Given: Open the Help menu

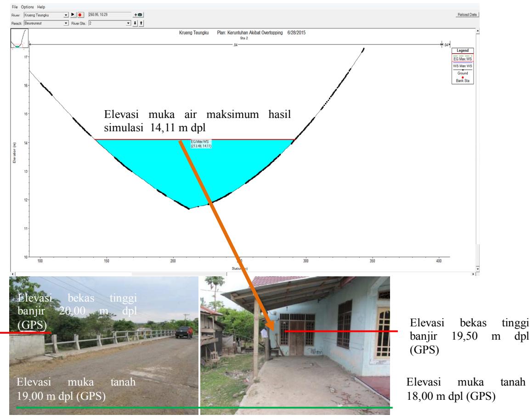Looking at the screenshot, I should point(41,7).
